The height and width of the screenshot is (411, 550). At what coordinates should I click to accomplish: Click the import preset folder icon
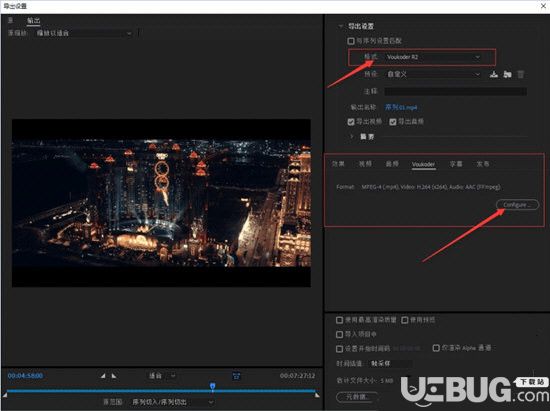[x=507, y=74]
